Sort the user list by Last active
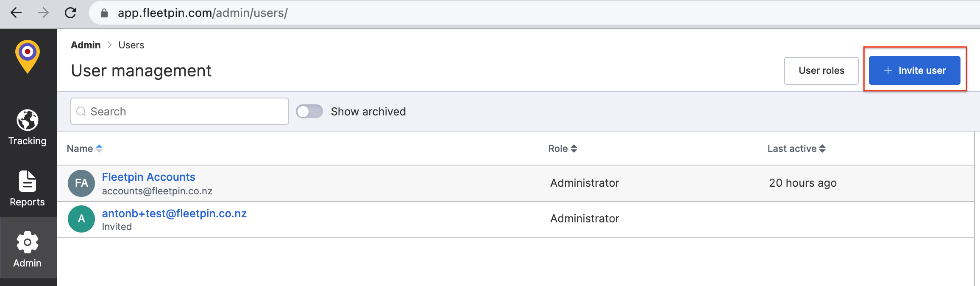 [796, 149]
